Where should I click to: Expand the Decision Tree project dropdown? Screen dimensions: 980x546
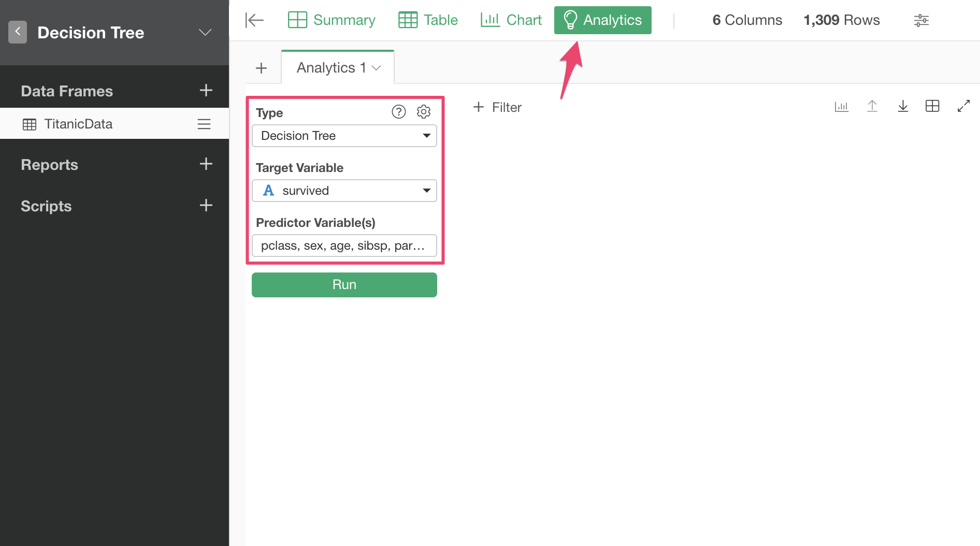(205, 33)
